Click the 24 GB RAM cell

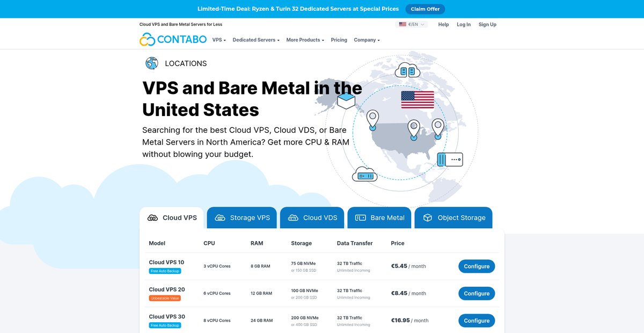pos(261,321)
